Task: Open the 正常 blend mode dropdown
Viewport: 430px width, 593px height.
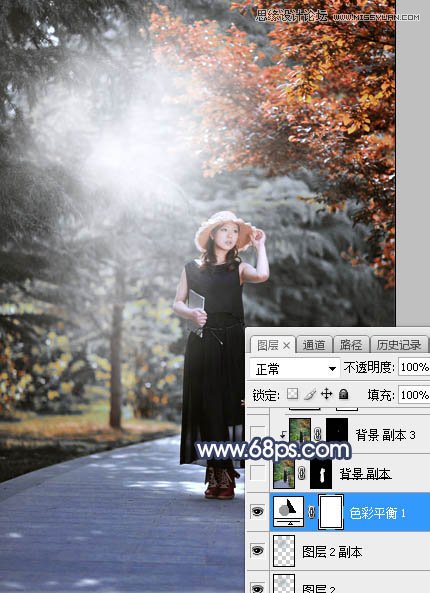Action: click(295, 368)
